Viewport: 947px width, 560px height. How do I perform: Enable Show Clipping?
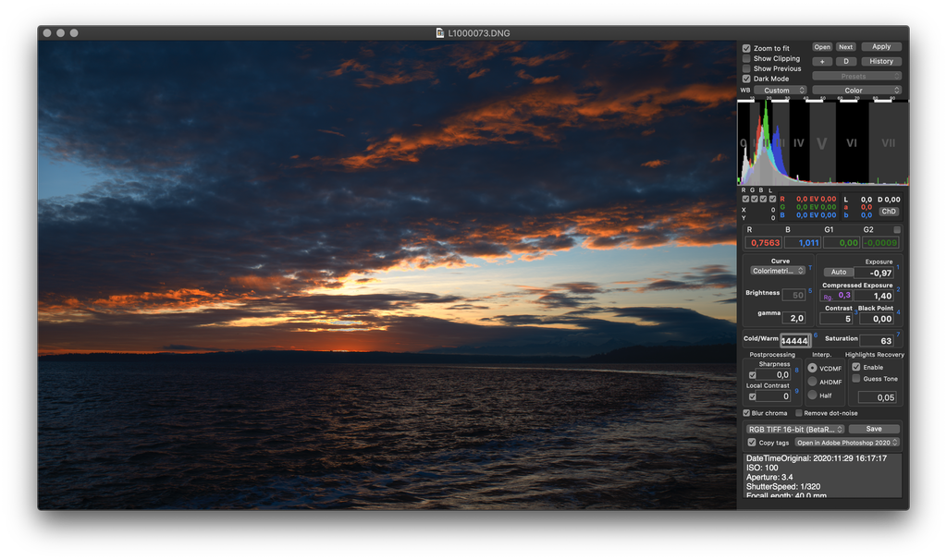click(x=746, y=58)
